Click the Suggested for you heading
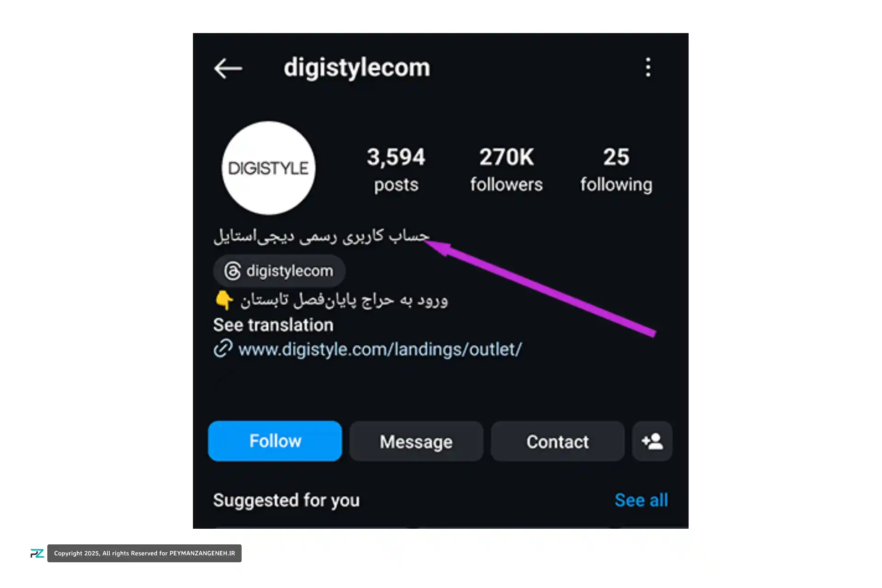Viewport: 882px width, 588px height. pyautogui.click(x=286, y=500)
